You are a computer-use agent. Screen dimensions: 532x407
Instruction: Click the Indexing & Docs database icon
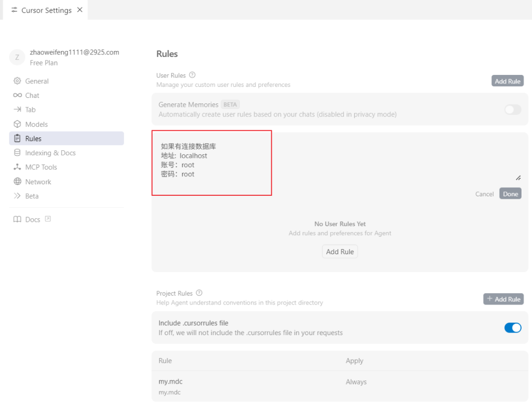17,153
